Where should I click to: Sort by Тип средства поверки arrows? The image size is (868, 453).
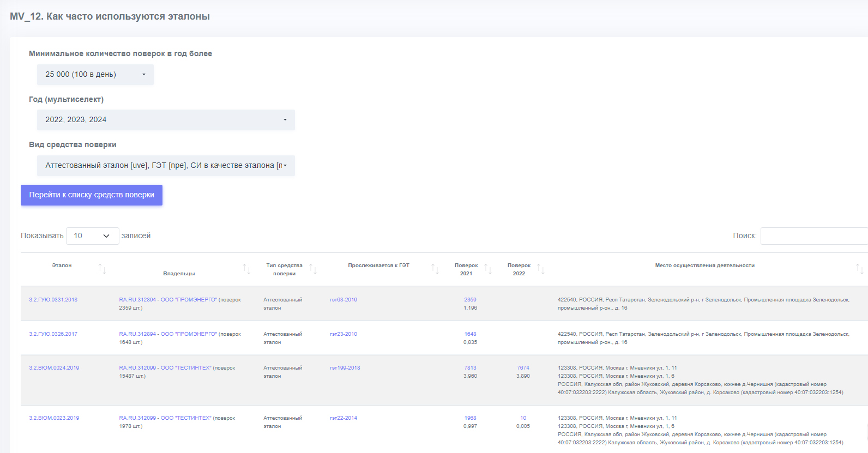(x=313, y=269)
